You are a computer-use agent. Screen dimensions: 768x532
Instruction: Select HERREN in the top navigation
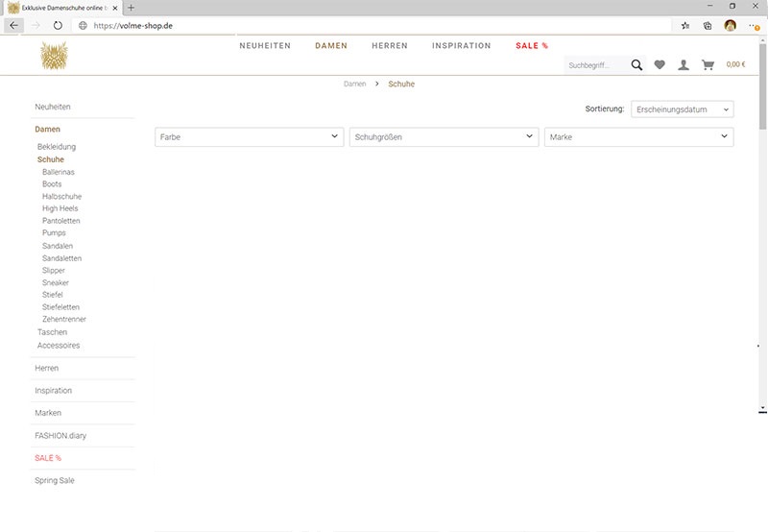point(390,46)
